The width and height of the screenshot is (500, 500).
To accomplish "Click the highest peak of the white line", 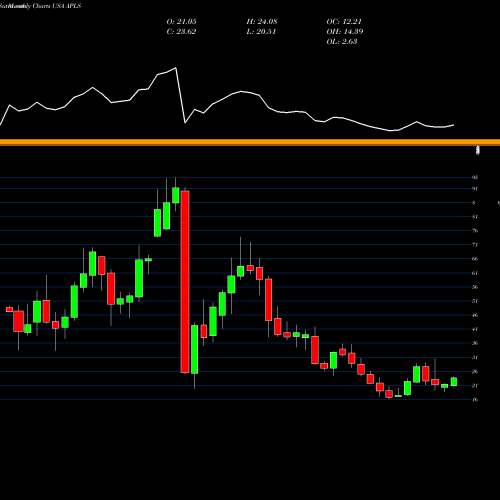I will (176, 68).
